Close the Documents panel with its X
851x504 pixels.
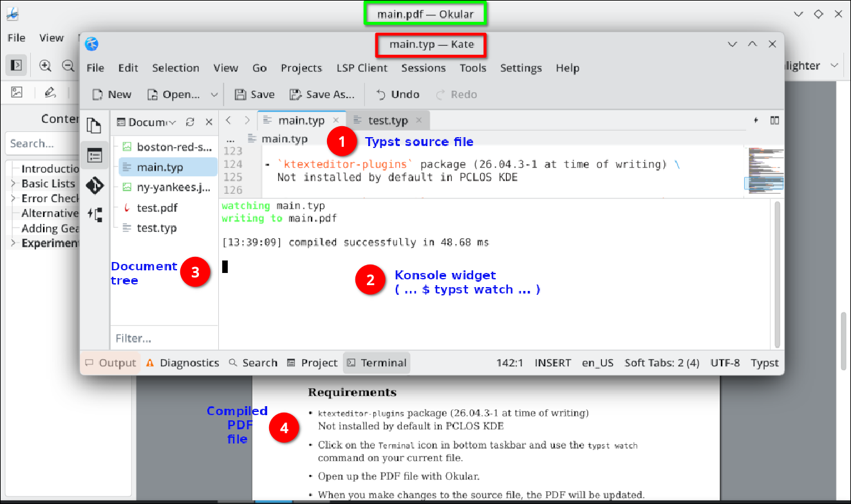[x=209, y=122]
